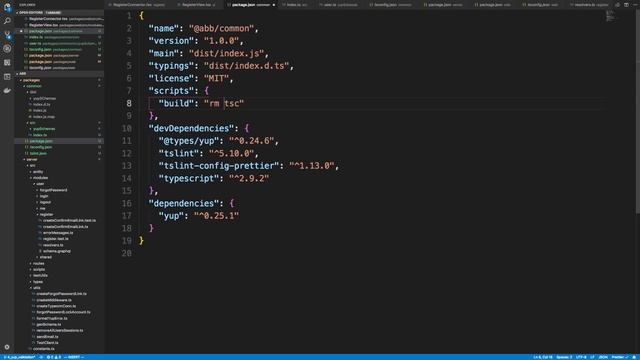Open the Source Control view icon
The width and height of the screenshot is (640, 360).
[7, 35]
